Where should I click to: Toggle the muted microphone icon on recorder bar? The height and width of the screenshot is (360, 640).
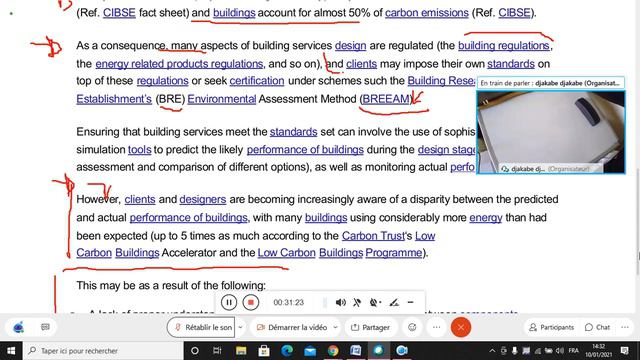click(357, 302)
